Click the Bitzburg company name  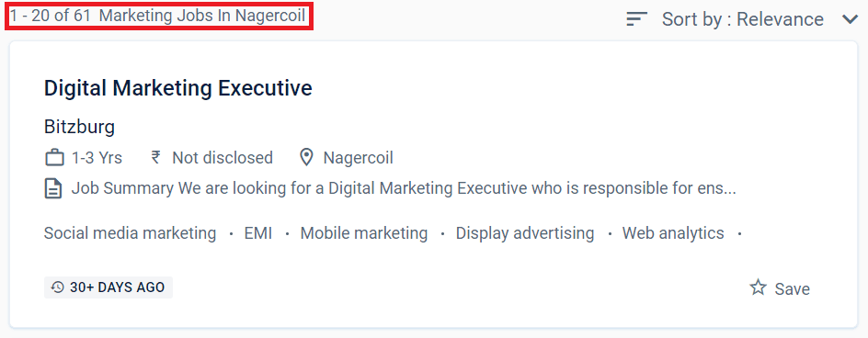79,128
